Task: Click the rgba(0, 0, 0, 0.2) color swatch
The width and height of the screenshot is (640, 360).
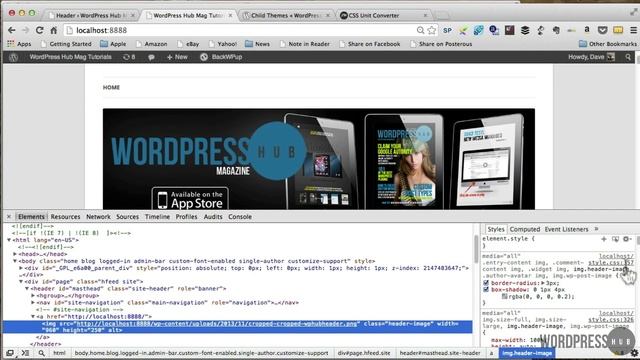Action: [x=504, y=296]
